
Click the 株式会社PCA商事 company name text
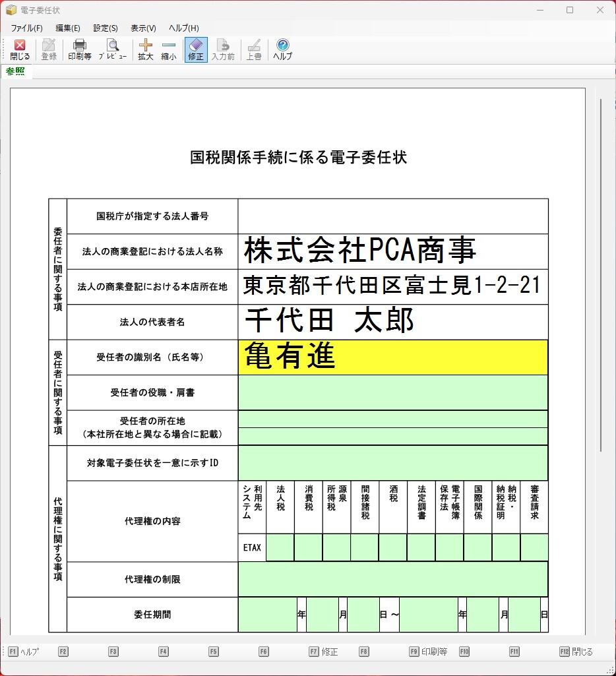tap(360, 251)
